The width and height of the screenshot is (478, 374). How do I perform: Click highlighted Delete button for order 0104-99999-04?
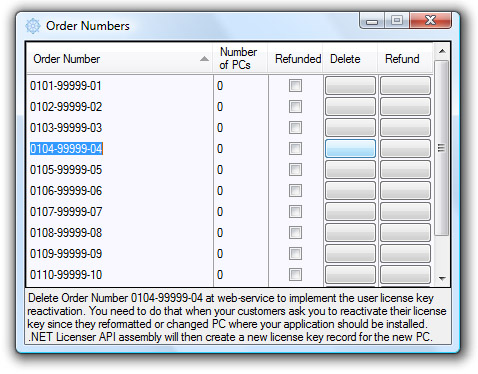[x=350, y=149]
